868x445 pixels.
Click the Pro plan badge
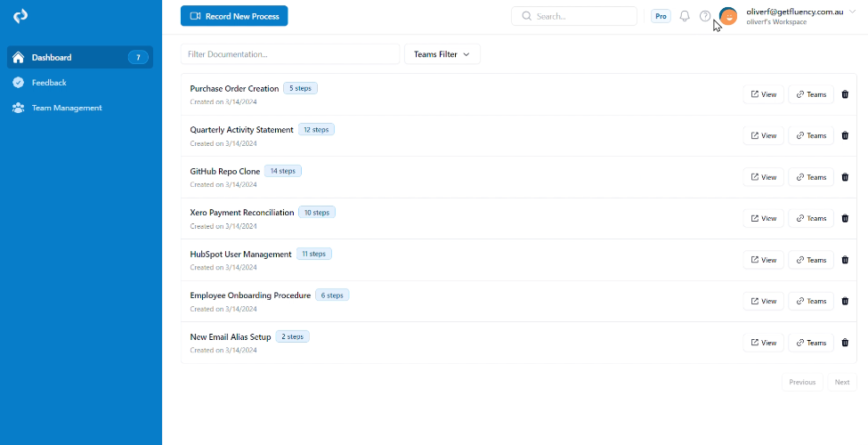(661, 16)
